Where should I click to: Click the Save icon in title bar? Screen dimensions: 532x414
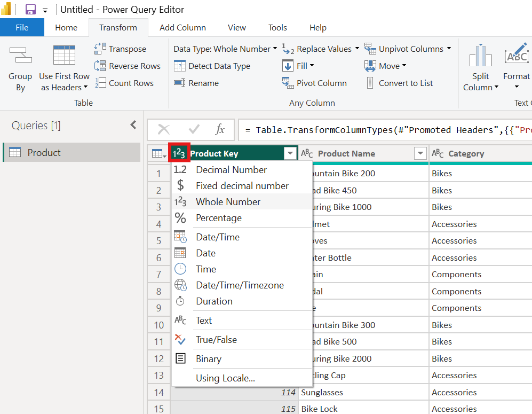pos(30,9)
